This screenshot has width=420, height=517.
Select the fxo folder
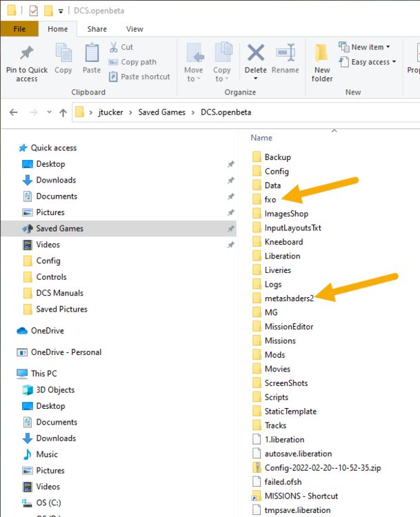point(270,200)
